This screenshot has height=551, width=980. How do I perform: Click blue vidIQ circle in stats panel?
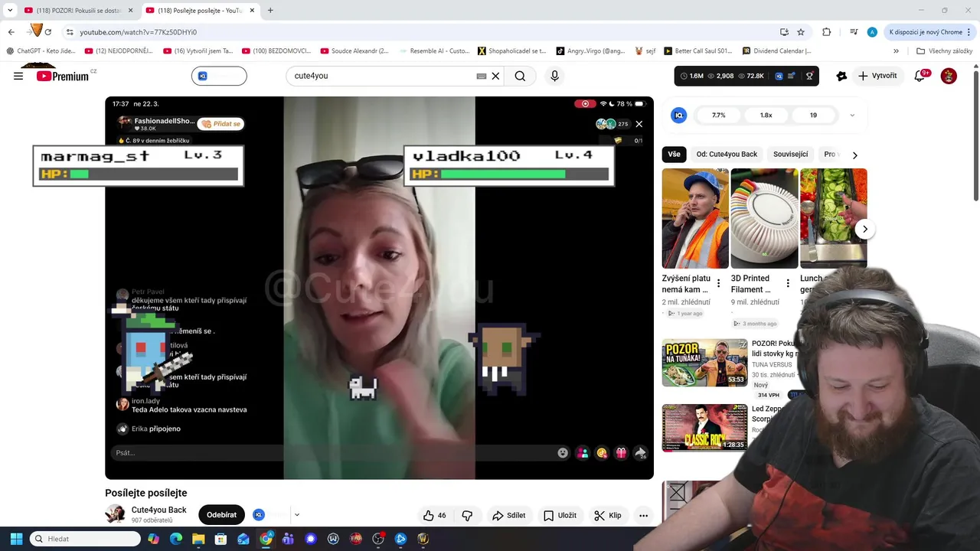tap(678, 115)
